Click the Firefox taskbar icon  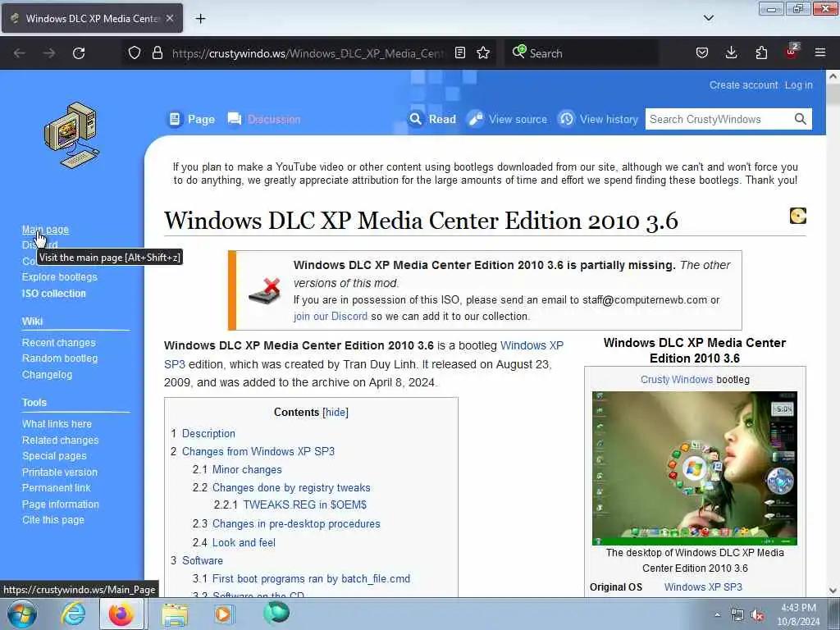pos(121,614)
